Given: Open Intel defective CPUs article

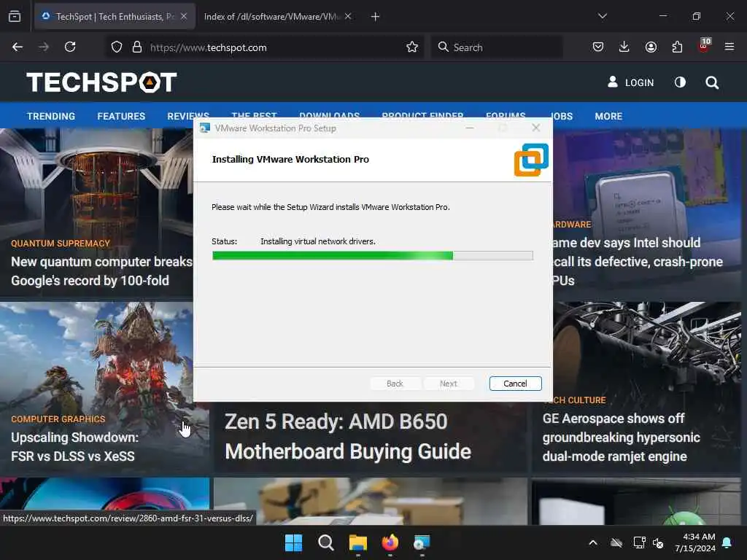Looking at the screenshot, I should (638, 262).
